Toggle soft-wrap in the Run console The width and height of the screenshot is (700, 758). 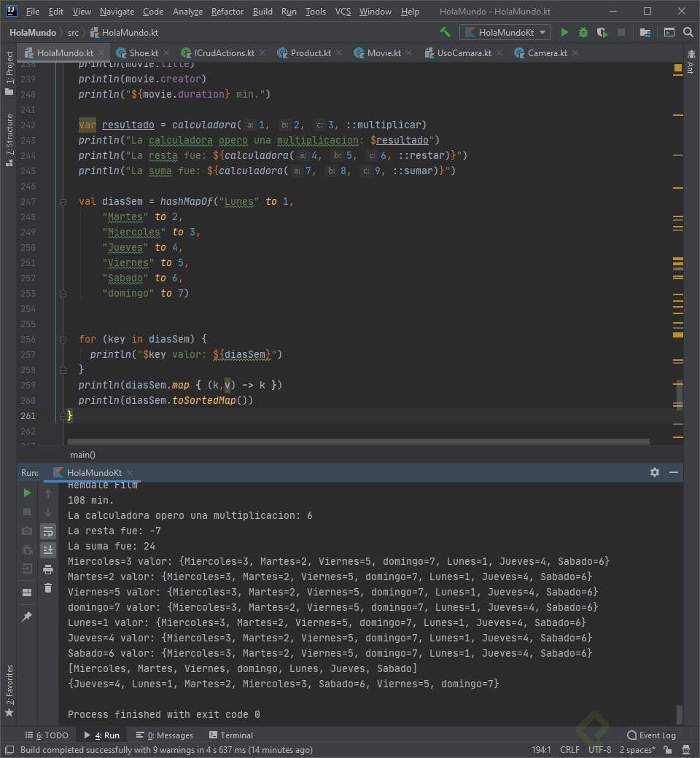point(48,531)
